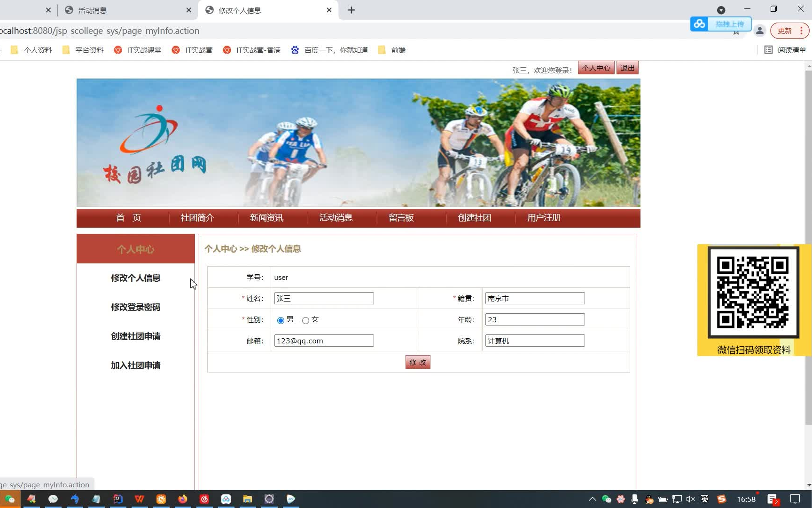Viewport: 812px width, 508px height.
Task: Launch WPS Office from the taskbar
Action: point(139,500)
